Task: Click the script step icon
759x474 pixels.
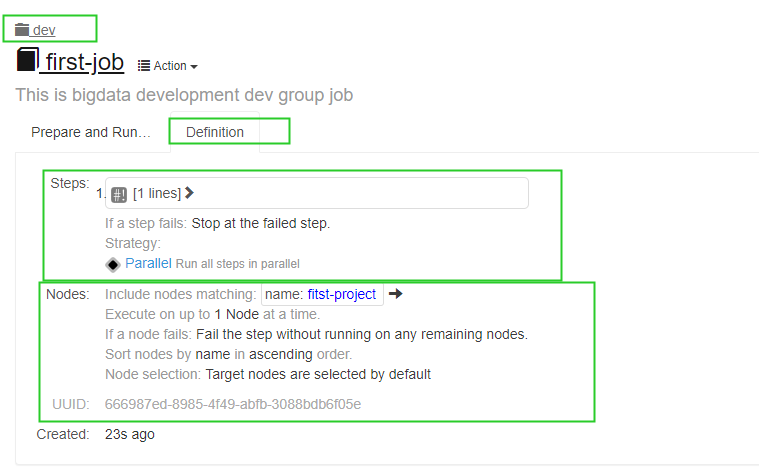Action: 119,195
